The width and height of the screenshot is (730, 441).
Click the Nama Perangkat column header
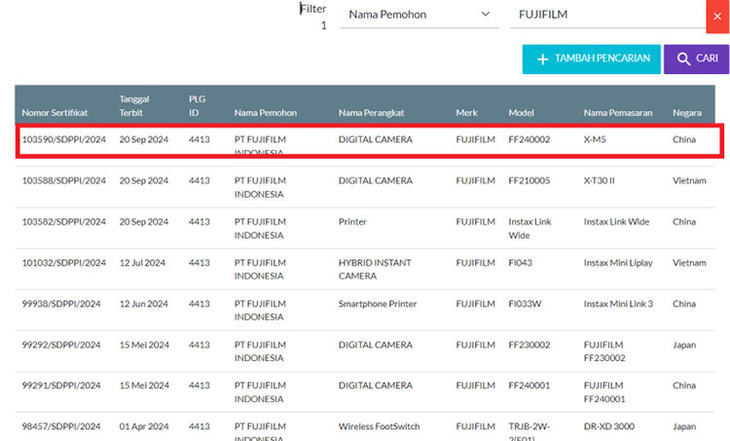371,113
